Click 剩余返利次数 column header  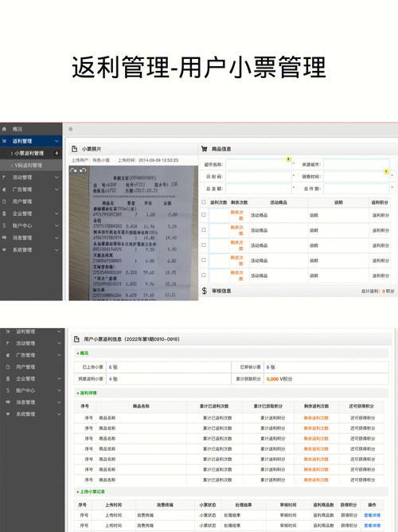pyautogui.click(x=316, y=406)
